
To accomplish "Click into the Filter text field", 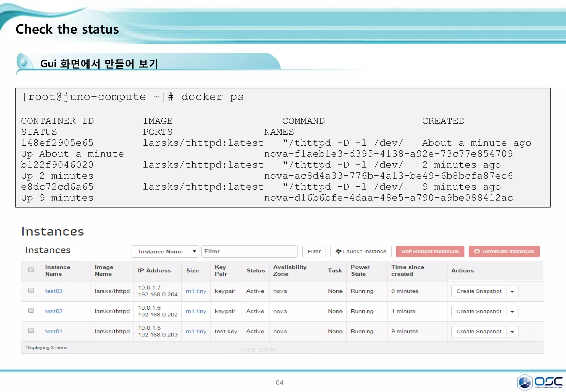I will click(x=249, y=251).
